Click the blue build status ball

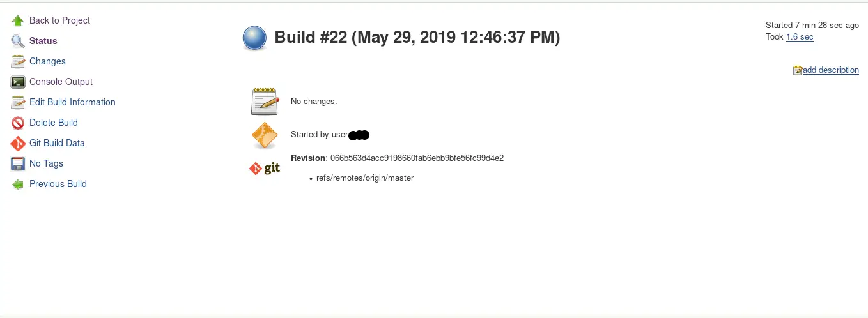pos(254,38)
